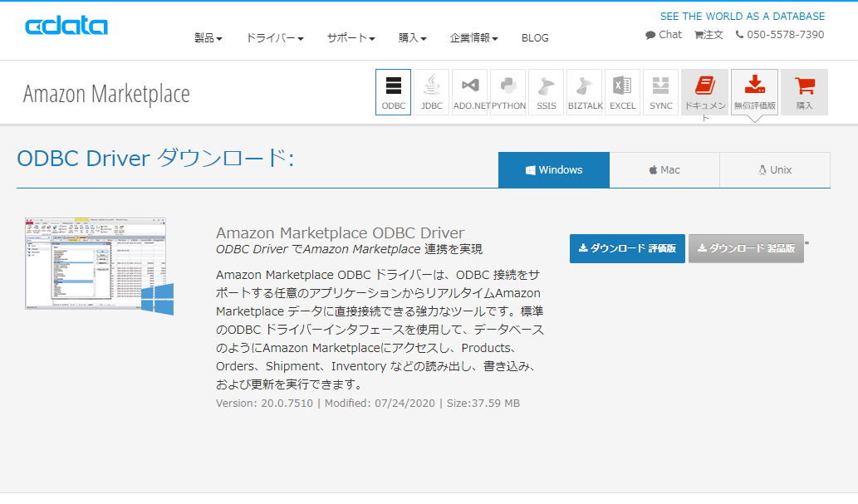Expand the 企業情報 dropdown menu
858x504 pixels.
474,37
